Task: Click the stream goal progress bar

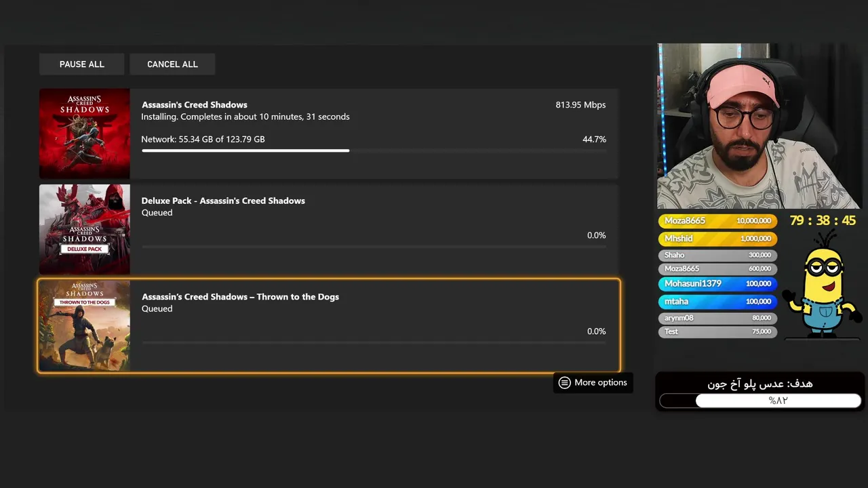Action: tap(760, 401)
